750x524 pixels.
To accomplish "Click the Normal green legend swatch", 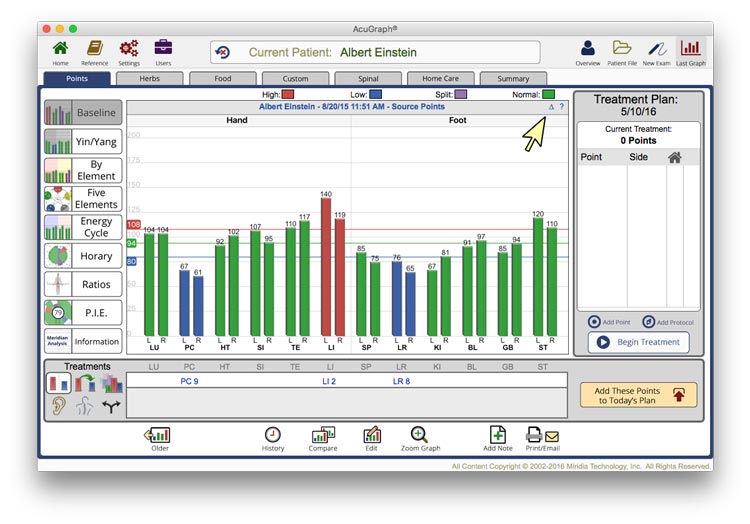I will [x=549, y=95].
